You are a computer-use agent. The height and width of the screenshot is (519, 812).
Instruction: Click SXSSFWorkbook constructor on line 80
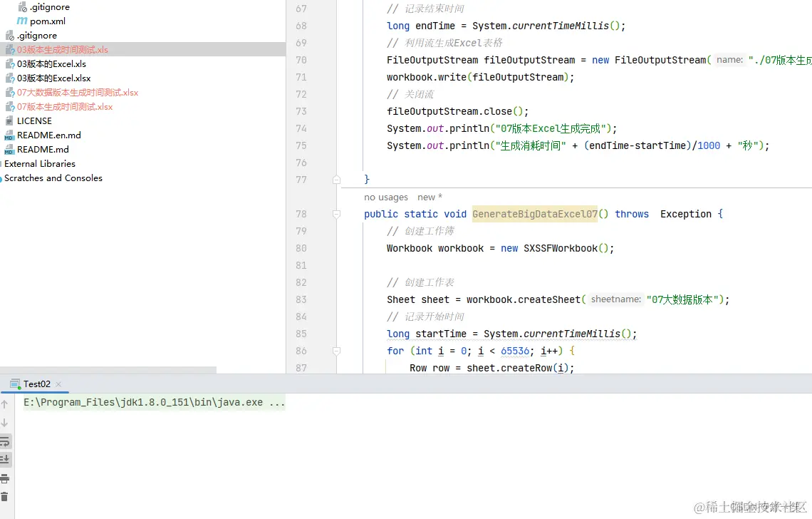[x=561, y=248]
